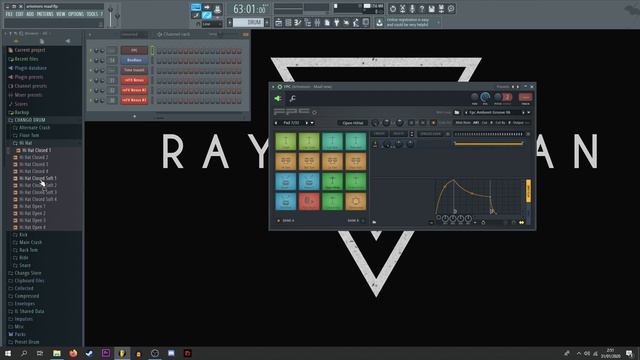Screen dimensions: 640x360
Task: Select FPC pad BANK A
Action: pos(286,221)
